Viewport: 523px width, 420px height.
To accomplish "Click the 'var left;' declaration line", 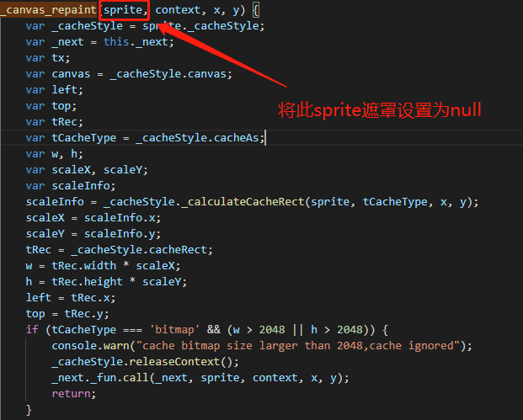I will point(55,90).
